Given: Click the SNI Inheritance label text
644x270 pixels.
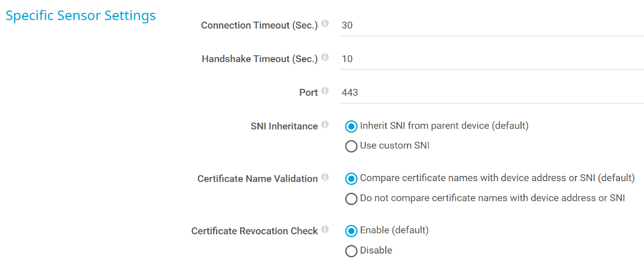Looking at the screenshot, I should pos(284,126).
